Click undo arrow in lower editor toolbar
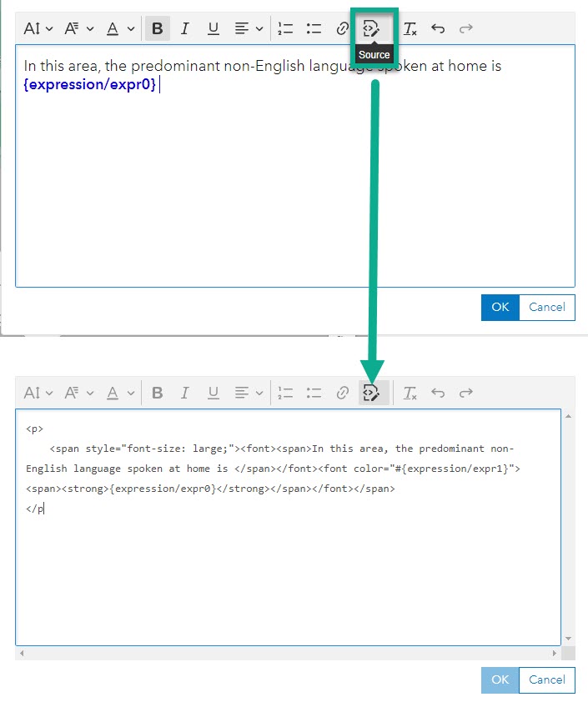Screen dimensions: 588x702 tap(438, 393)
